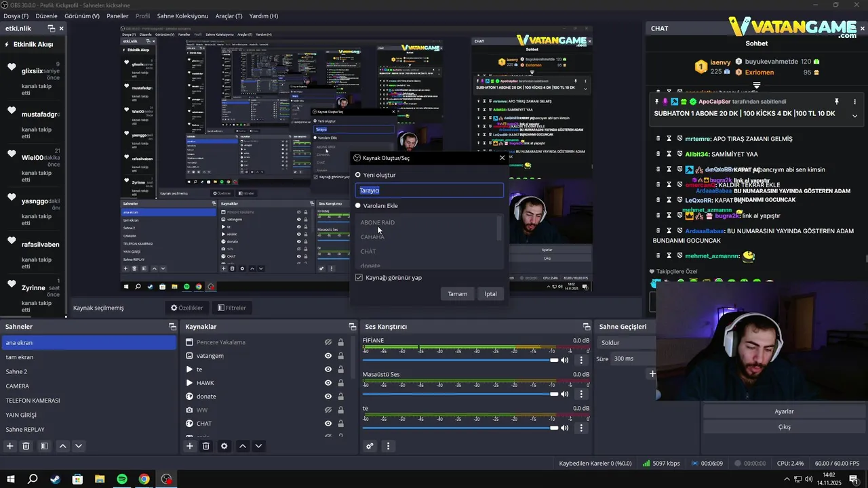Viewport: 868px width, 488px height.
Task: Move scene down in Sahneler panel
Action: click(x=79, y=446)
